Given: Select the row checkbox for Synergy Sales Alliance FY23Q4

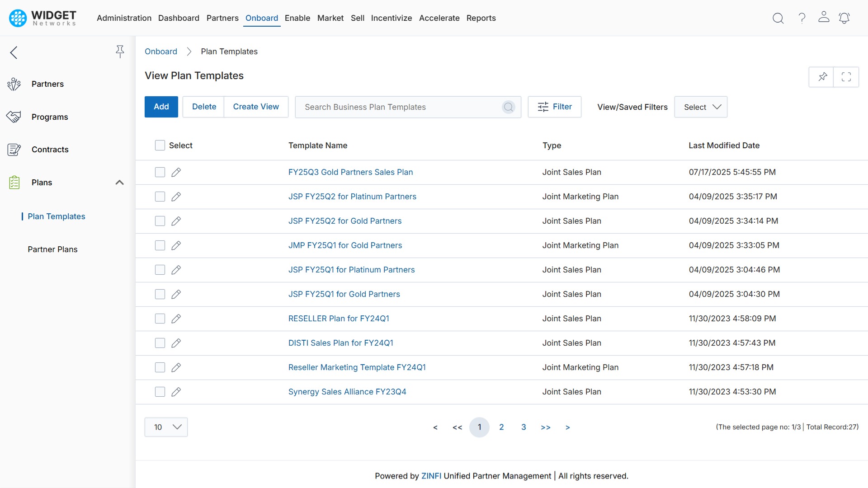Looking at the screenshot, I should [160, 392].
